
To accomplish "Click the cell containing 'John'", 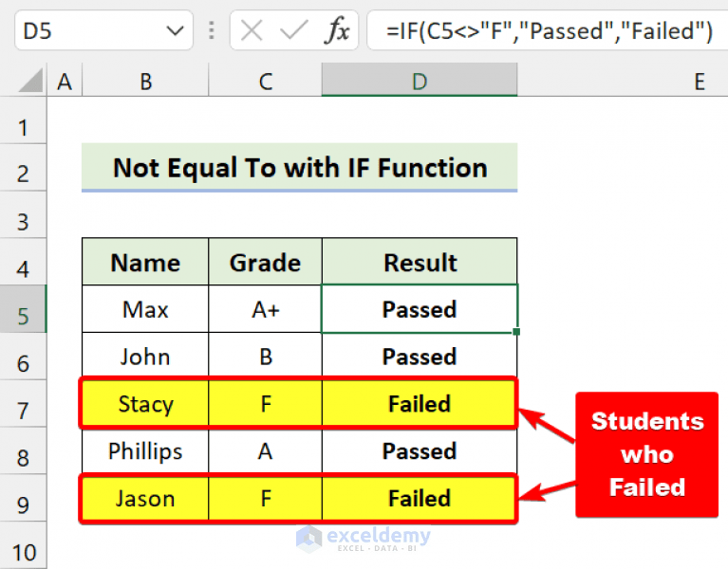I will point(145,357).
